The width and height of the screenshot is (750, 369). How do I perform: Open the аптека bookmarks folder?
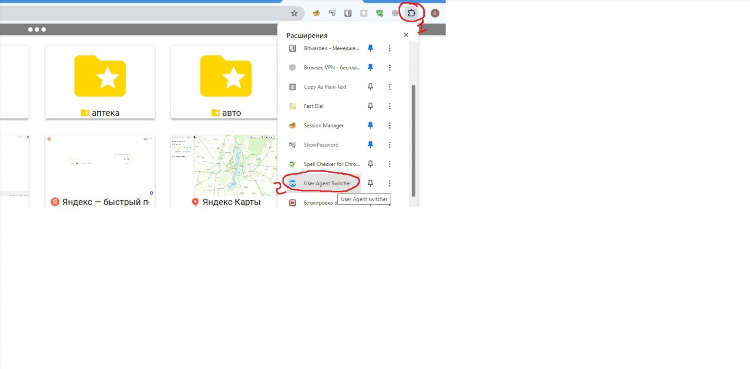(x=100, y=82)
